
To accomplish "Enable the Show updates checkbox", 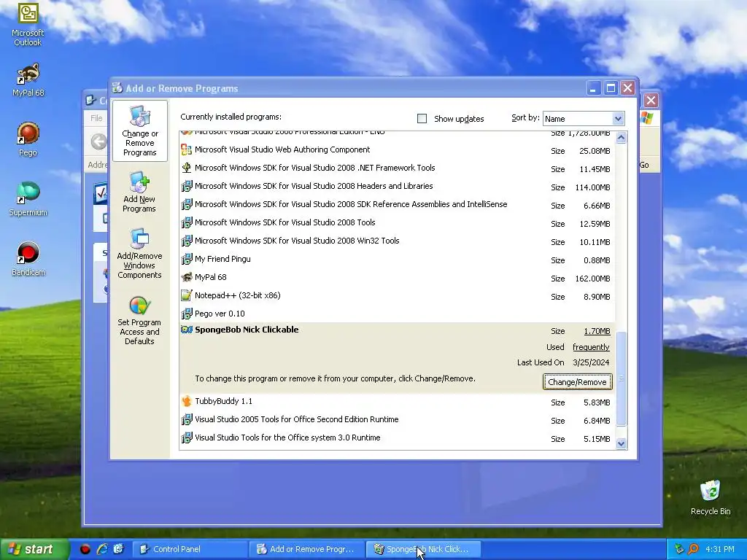I will pos(422,119).
